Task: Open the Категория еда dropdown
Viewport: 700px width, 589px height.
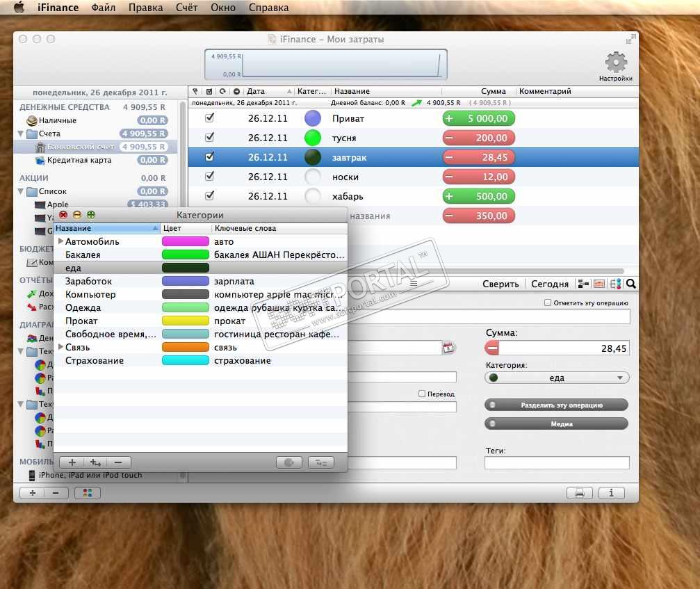Action: click(557, 378)
